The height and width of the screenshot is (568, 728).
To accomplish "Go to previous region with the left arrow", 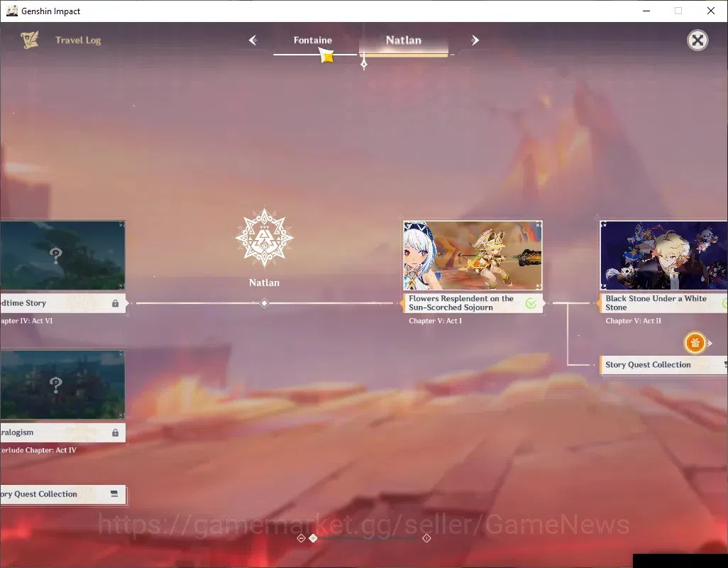I will click(253, 40).
